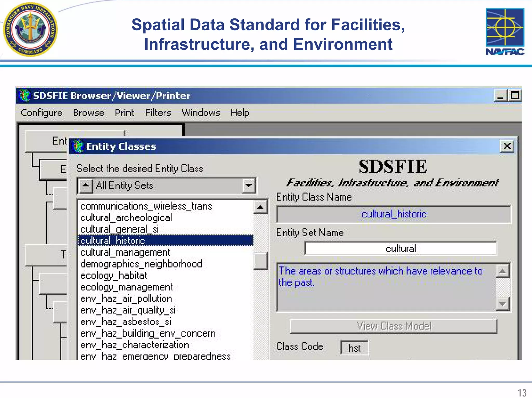Viewport: 532px width, 398px height.
Task: Maximize the SDSFIE Browser window
Action: tap(515, 96)
